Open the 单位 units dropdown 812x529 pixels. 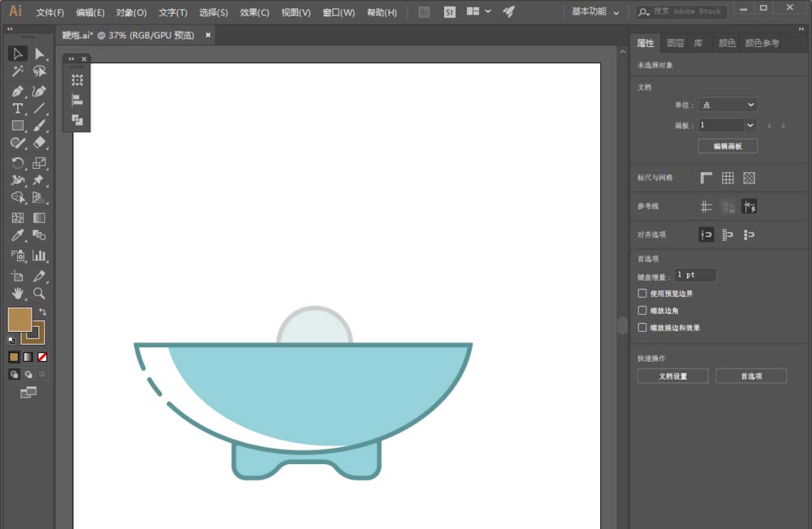pos(728,105)
